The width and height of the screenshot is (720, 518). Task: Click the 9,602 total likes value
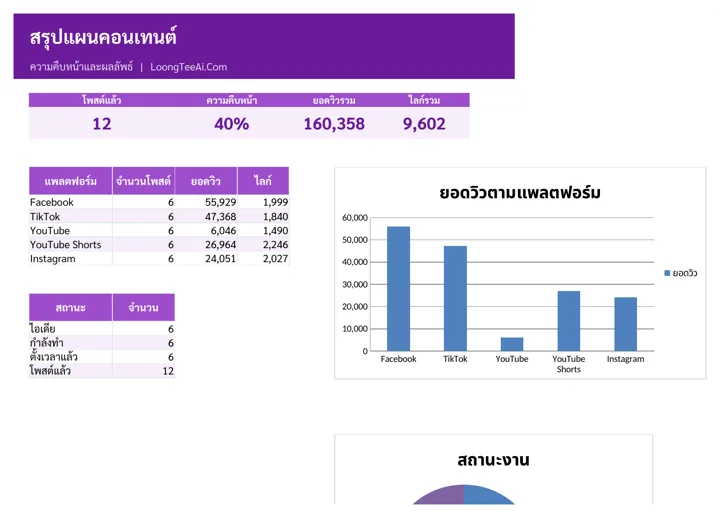[x=424, y=124]
